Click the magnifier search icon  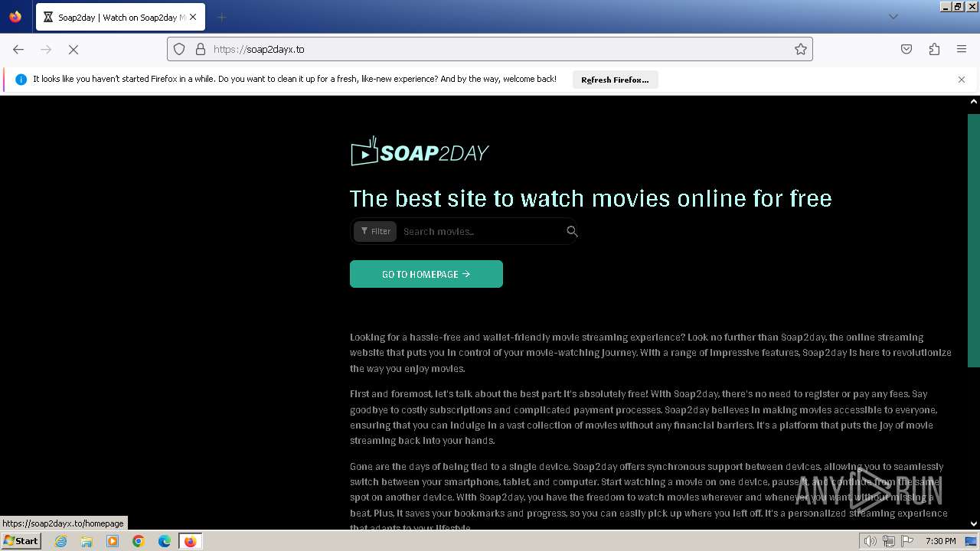[x=572, y=231]
